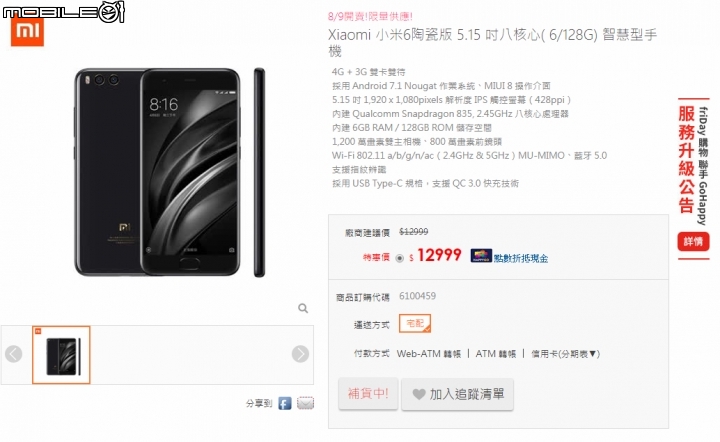Click the 詳情 details button on banner
The width and height of the screenshot is (720, 442).
693,241
